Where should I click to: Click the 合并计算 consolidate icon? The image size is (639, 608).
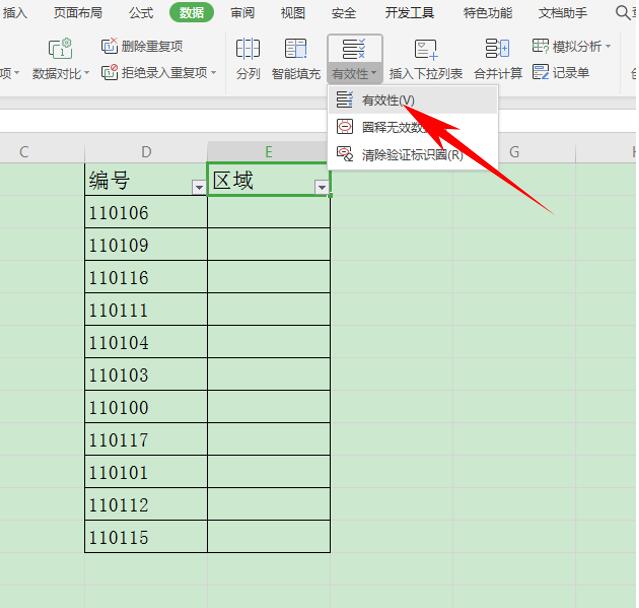498,48
